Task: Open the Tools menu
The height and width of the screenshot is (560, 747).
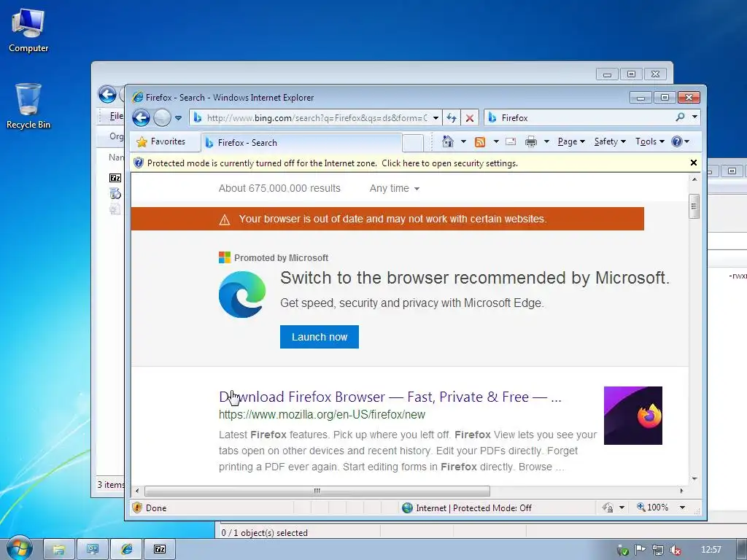Action: (650, 141)
